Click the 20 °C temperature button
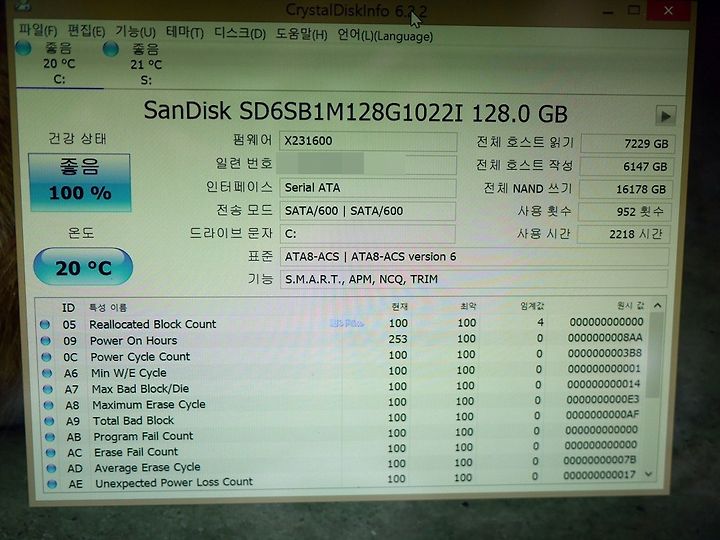Screen dimensions: 720x540 (83, 267)
